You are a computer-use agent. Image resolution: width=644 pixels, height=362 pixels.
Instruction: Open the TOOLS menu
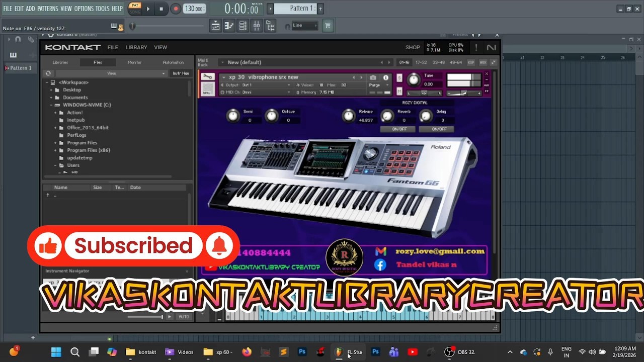point(102,9)
